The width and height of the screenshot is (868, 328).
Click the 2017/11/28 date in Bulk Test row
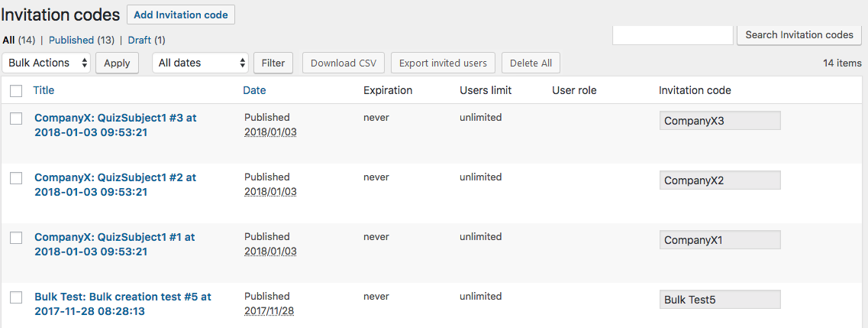(269, 311)
